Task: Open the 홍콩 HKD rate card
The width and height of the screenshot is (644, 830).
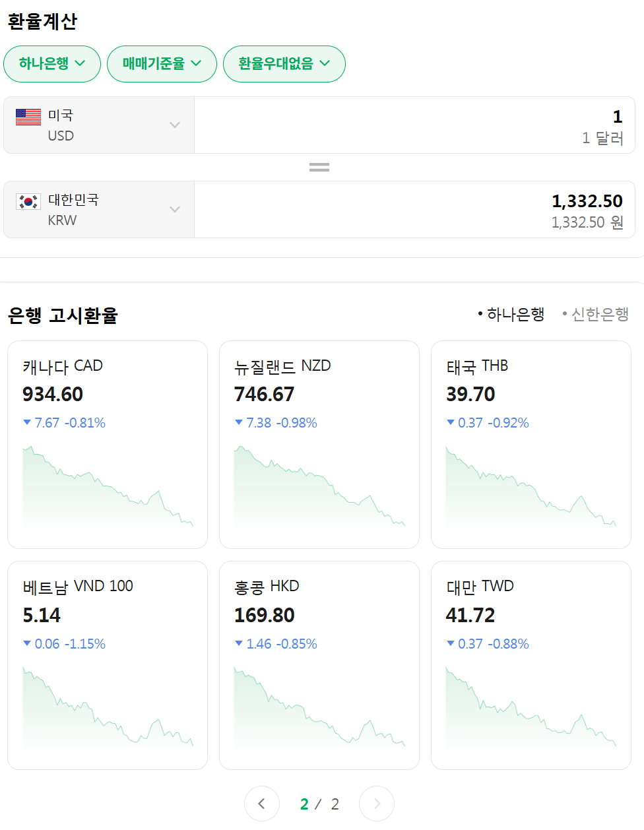Action: pyautogui.click(x=319, y=665)
